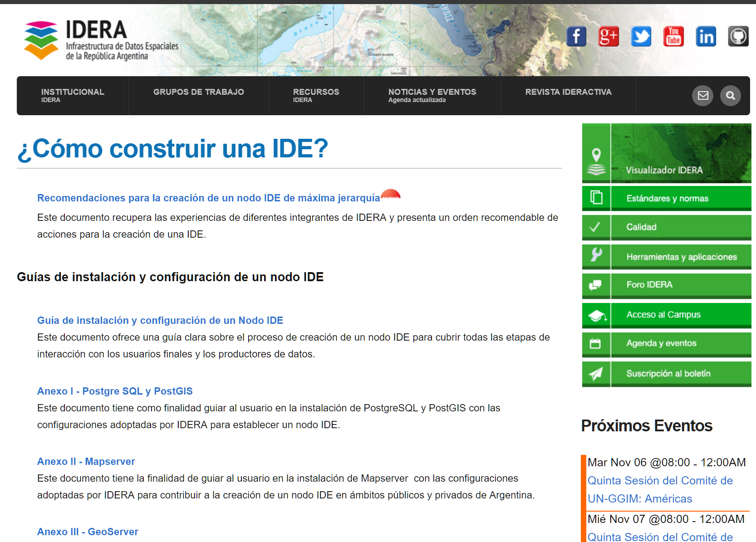The width and height of the screenshot is (756, 542).
Task: Open Recomendaciones para la creación de un nodo IDE
Action: [209, 198]
